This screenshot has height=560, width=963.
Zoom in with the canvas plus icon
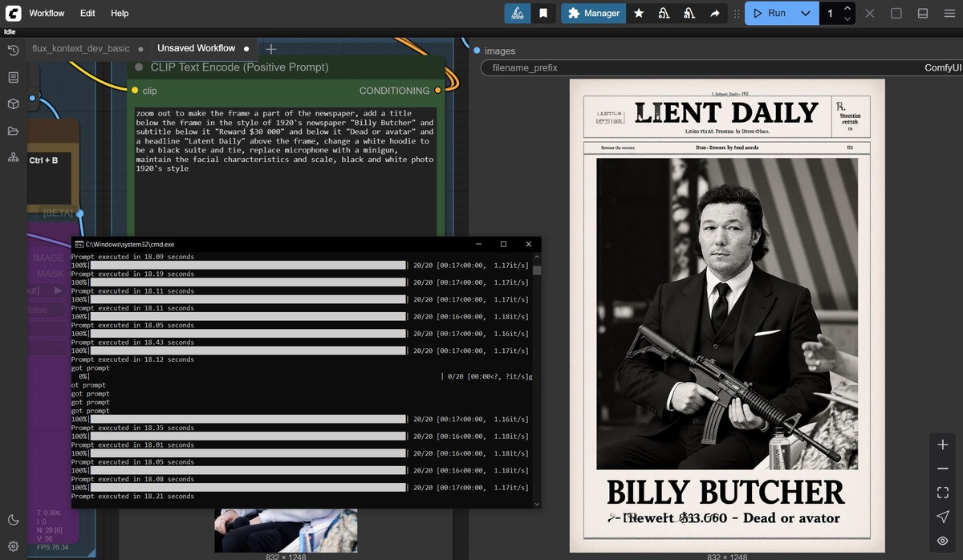point(943,444)
